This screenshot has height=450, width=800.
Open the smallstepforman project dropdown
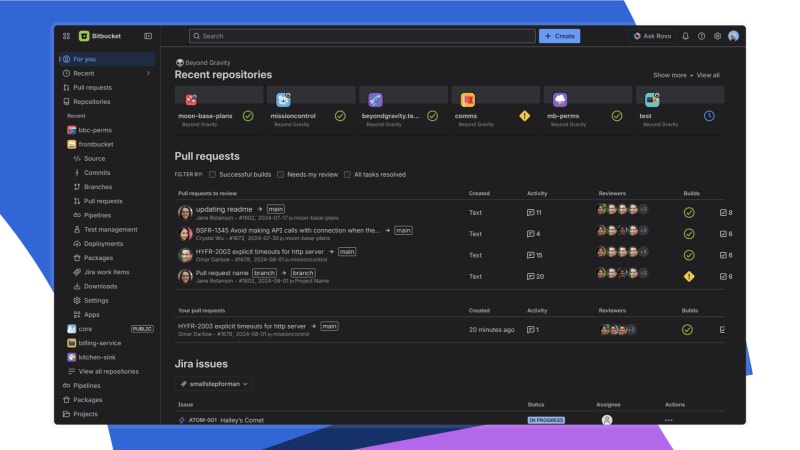click(214, 384)
